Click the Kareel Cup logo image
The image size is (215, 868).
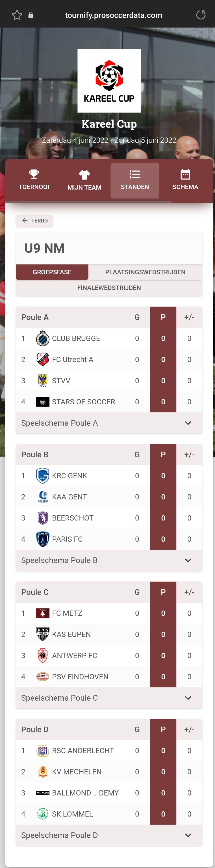(x=109, y=81)
